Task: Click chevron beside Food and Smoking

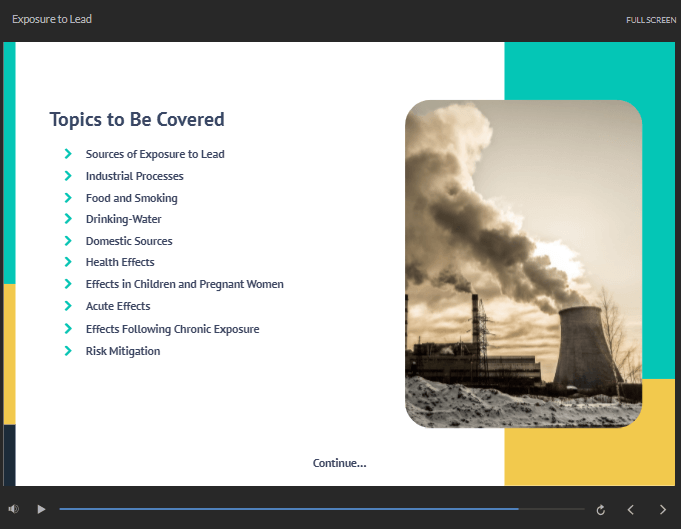Action: click(68, 198)
